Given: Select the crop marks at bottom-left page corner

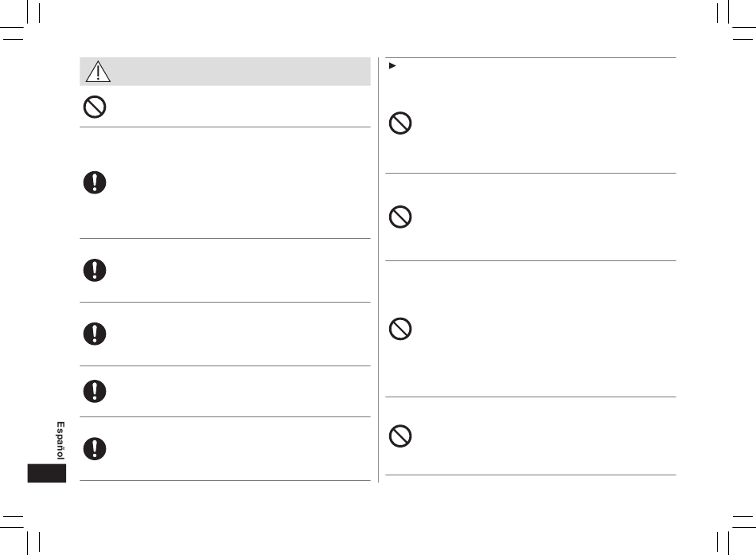Looking at the screenshot, I should coord(20,534).
